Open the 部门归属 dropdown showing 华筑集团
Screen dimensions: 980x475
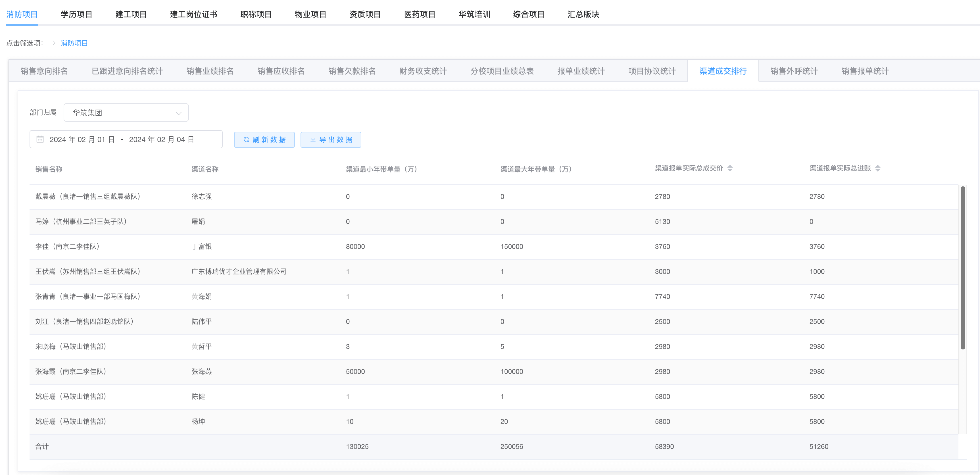[126, 113]
